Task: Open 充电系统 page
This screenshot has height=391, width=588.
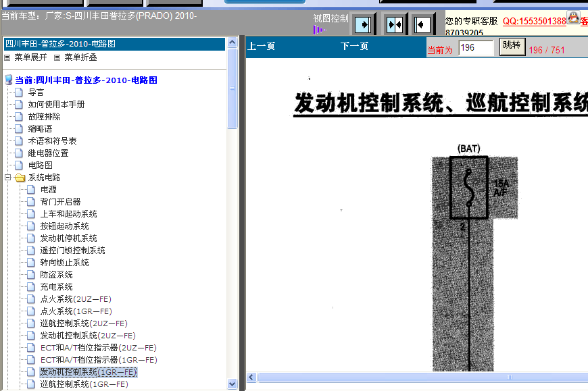Action: click(56, 287)
